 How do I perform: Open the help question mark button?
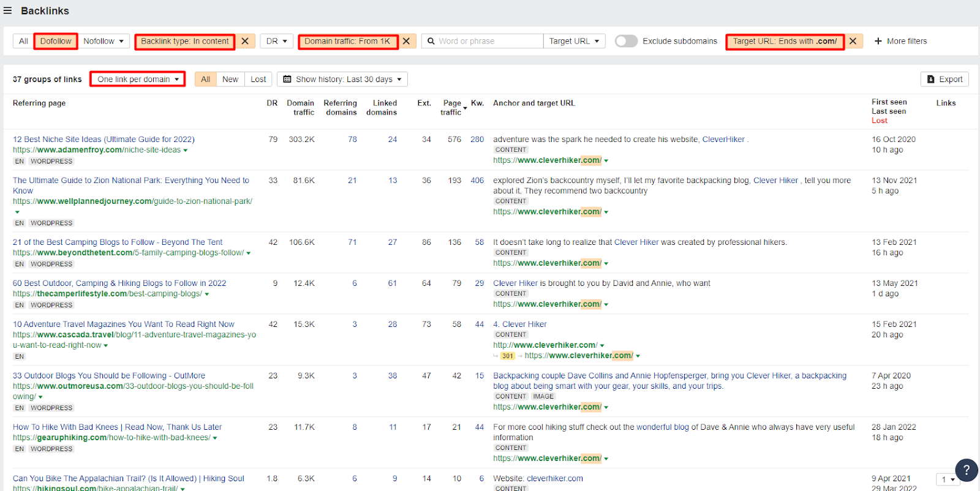pos(966,470)
